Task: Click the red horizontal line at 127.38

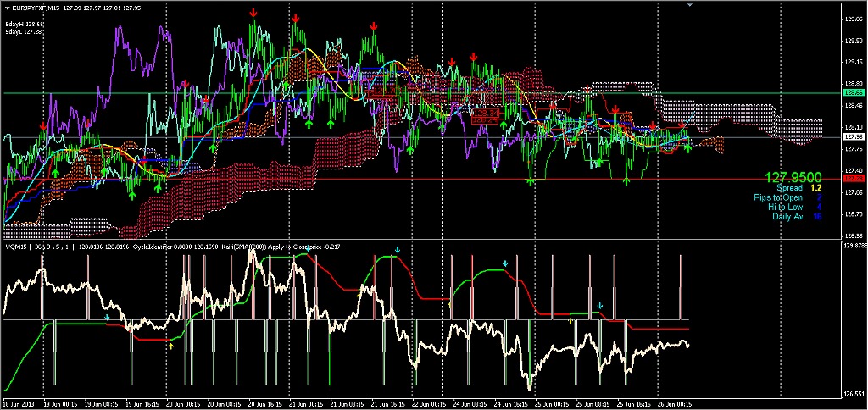Action: [x=254, y=179]
